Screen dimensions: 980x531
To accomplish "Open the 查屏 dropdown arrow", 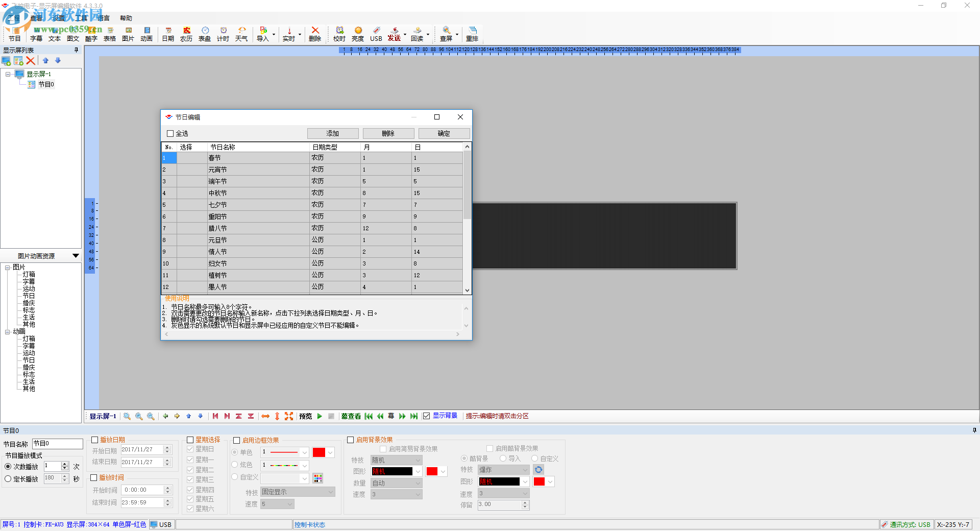I will (457, 35).
